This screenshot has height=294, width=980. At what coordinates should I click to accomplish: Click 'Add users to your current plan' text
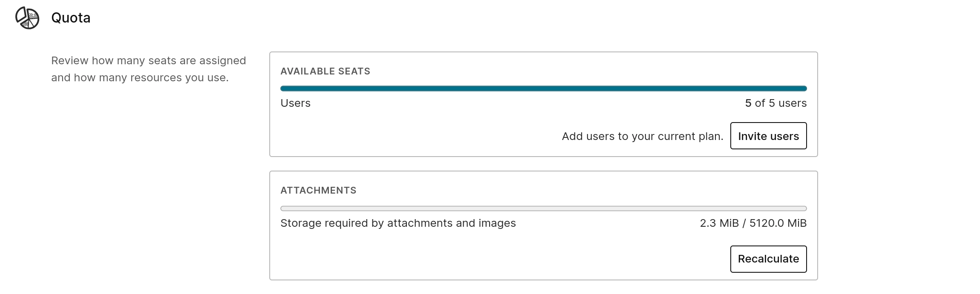[642, 136]
